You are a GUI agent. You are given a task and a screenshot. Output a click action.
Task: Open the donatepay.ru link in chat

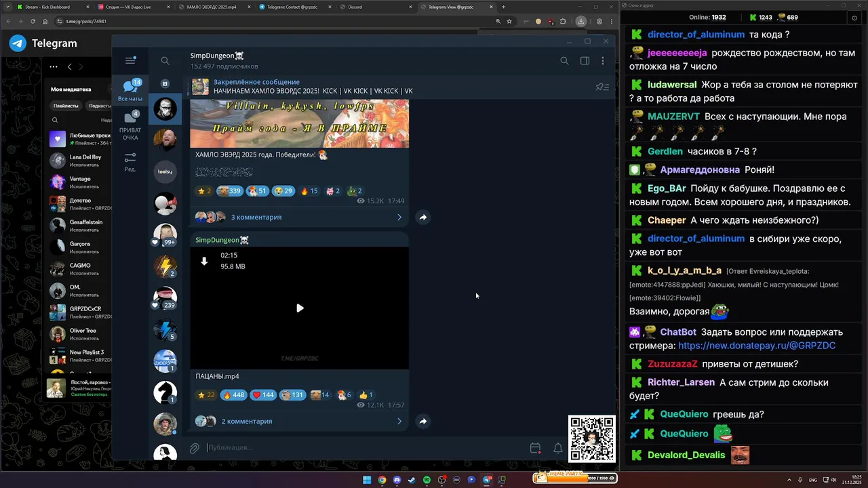[x=757, y=346]
